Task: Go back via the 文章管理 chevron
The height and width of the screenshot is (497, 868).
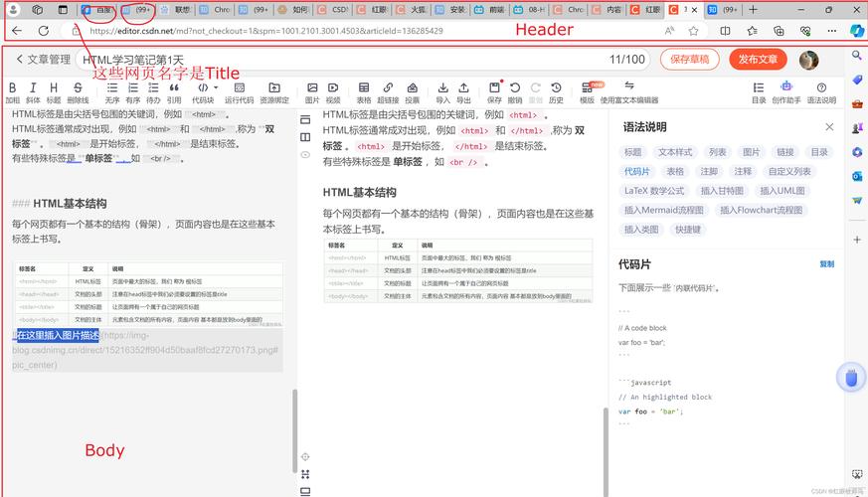Action: (x=19, y=60)
